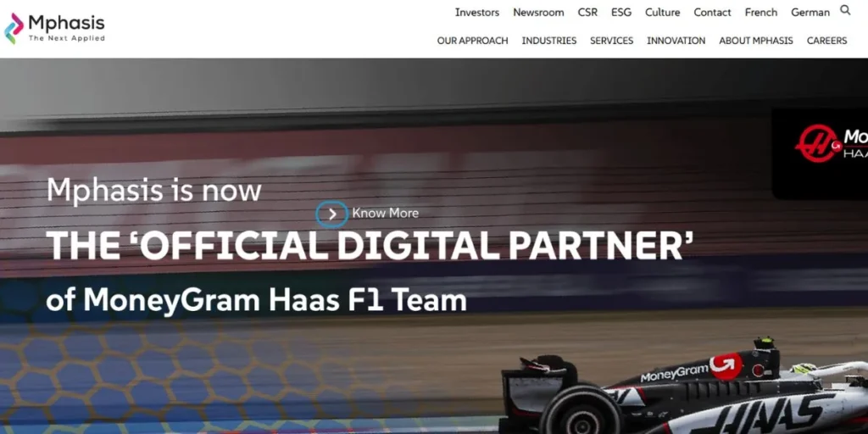Screen dimensions: 868x434
Task: Expand the Services menu
Action: (611, 41)
